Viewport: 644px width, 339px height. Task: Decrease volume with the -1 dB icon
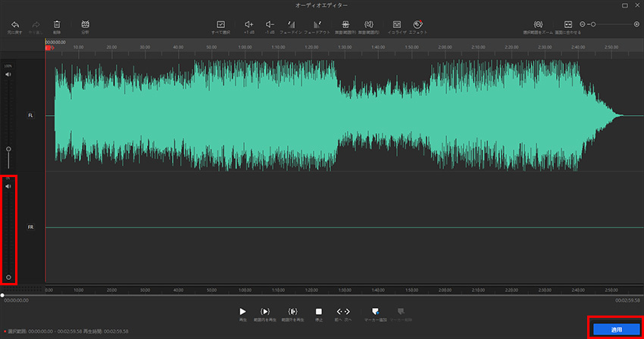pyautogui.click(x=270, y=25)
